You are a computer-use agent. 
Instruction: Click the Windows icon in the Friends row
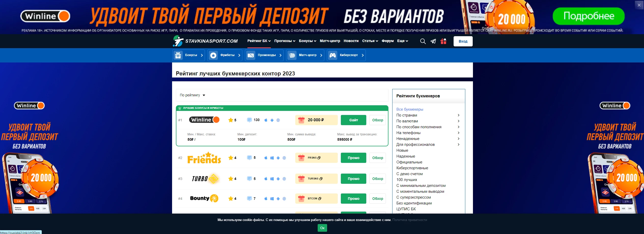(x=272, y=158)
